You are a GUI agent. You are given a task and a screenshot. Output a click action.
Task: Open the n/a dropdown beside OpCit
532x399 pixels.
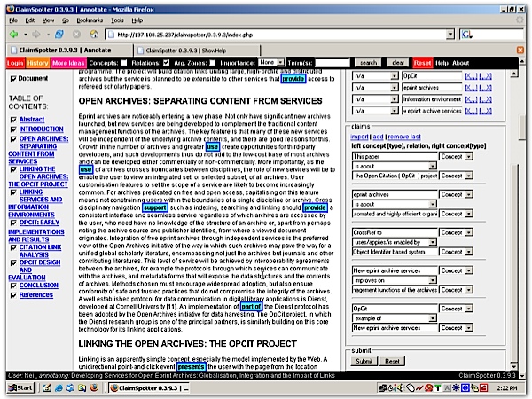point(375,76)
